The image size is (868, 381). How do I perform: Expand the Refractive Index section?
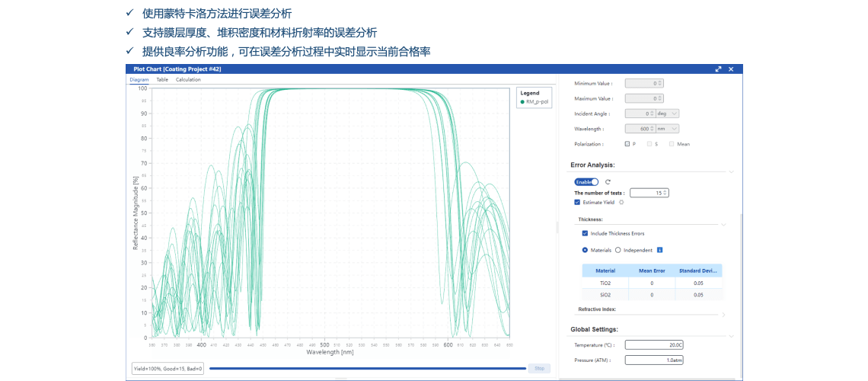point(723,314)
